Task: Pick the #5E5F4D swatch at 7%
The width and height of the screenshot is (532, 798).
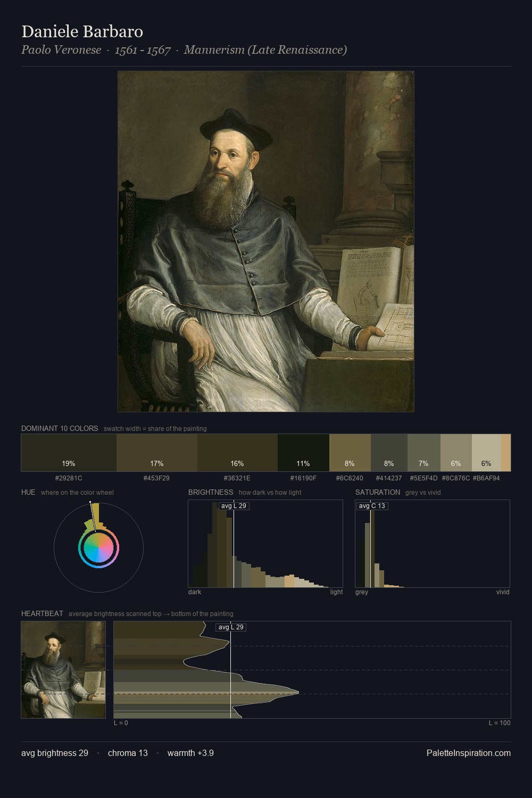Action: [424, 453]
